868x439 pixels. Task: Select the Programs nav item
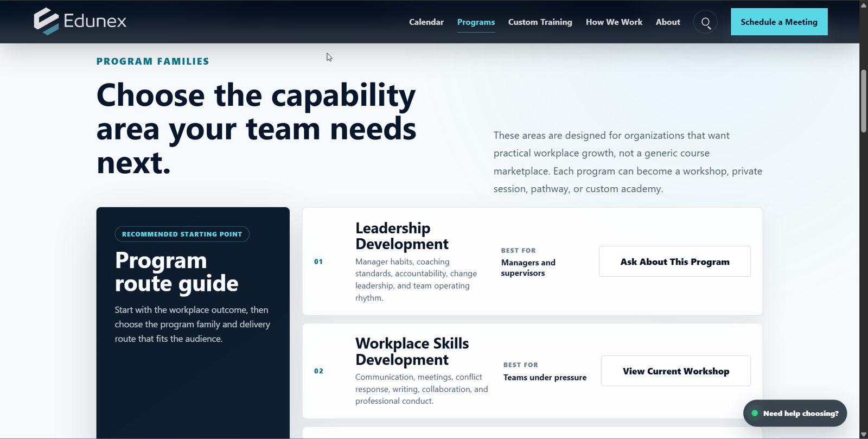(476, 22)
